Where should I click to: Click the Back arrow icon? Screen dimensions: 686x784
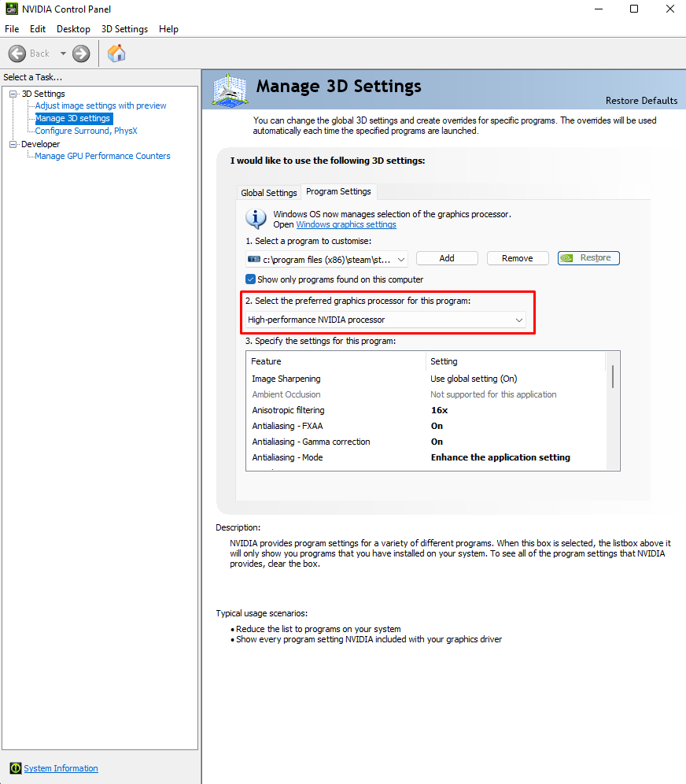coord(17,54)
